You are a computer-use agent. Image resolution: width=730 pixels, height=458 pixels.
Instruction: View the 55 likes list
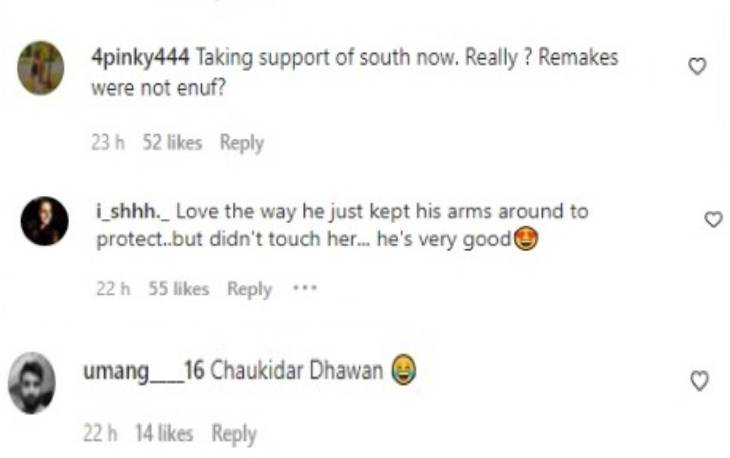pos(179,289)
